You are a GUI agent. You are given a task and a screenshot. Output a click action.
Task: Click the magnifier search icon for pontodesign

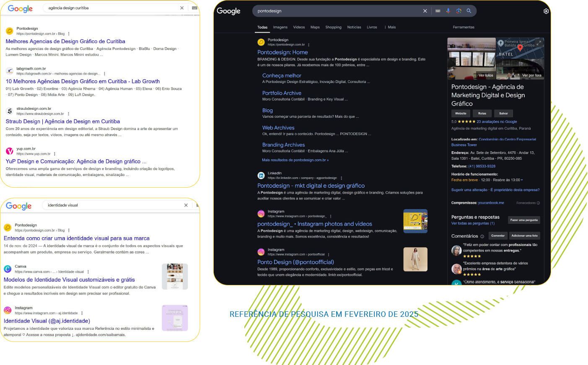(x=469, y=11)
